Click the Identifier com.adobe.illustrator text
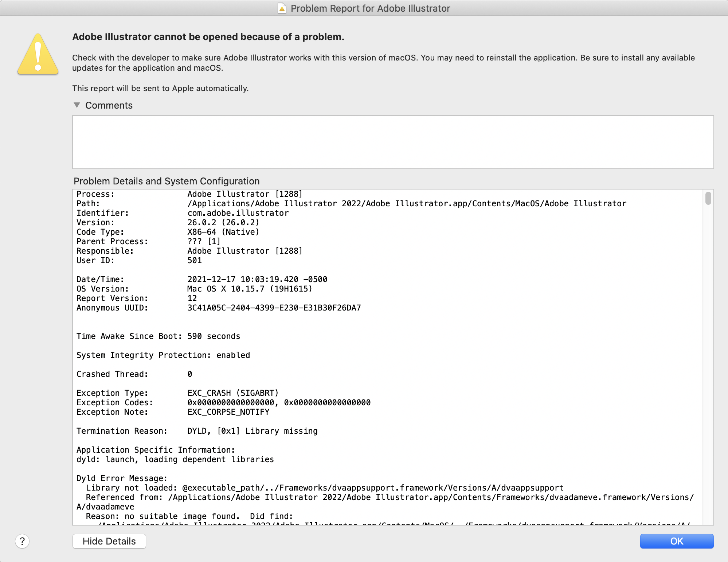The height and width of the screenshot is (562, 728). coord(238,213)
